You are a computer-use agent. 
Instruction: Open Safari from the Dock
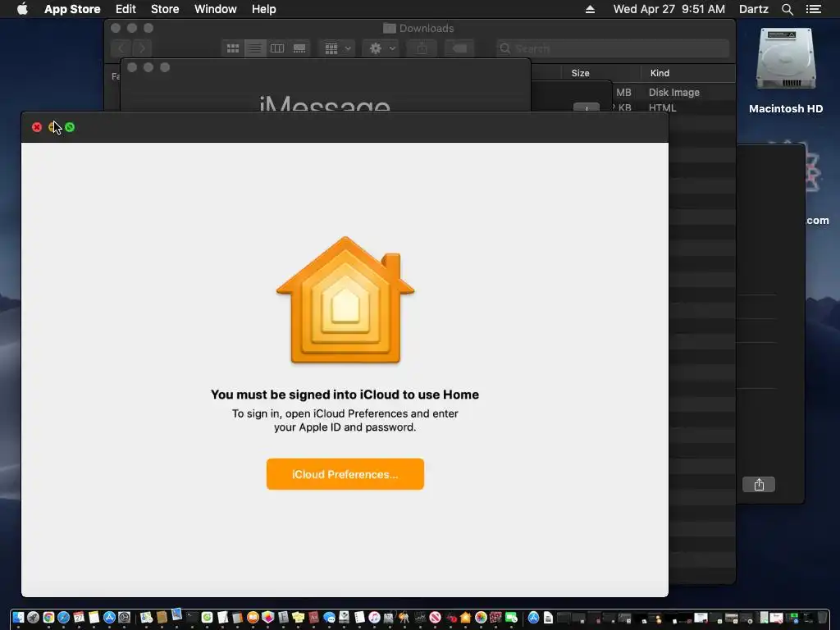click(x=63, y=617)
